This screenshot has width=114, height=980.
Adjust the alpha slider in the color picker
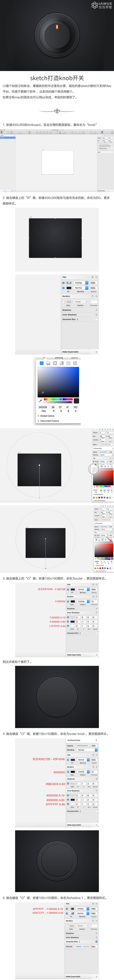58,402
